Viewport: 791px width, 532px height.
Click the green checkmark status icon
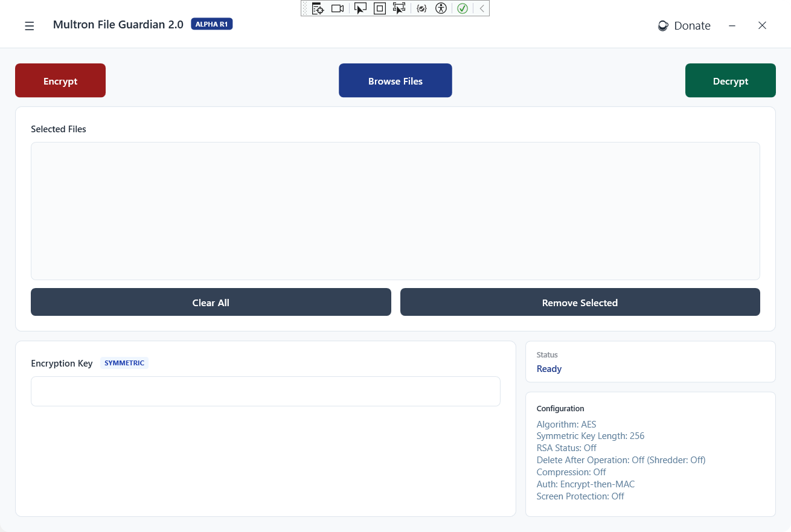tap(463, 8)
